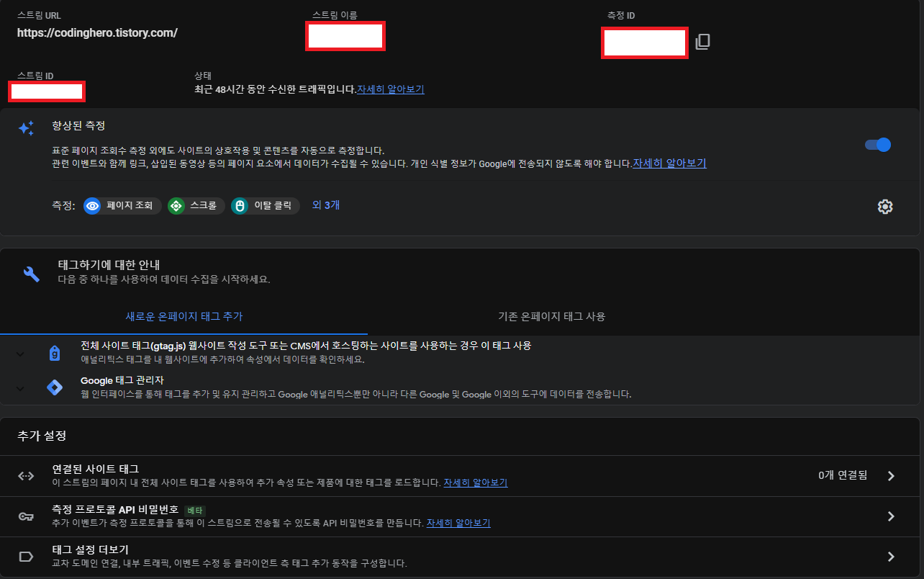Screen dimensions: 924x579
Task: Open 측정 프로토콜 API 비밀번호 via right chevron
Action: tap(891, 516)
